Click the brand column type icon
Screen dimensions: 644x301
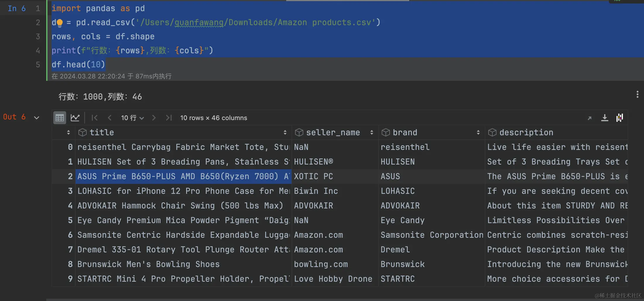point(386,132)
